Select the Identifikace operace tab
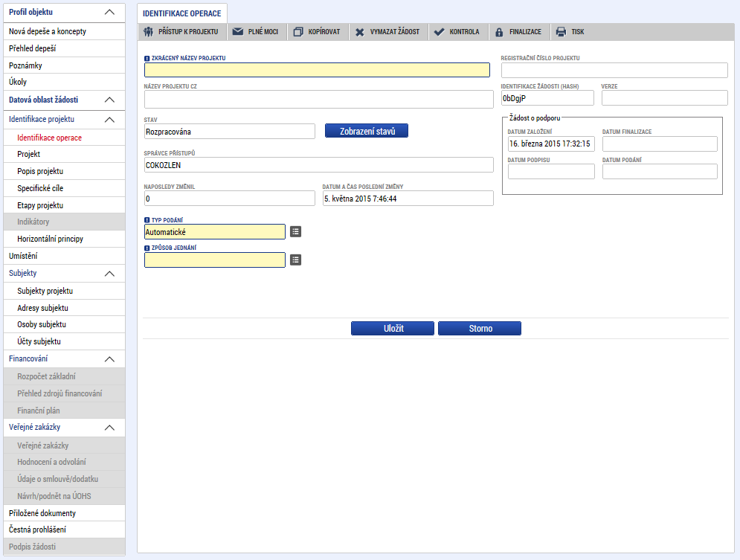The height and width of the screenshot is (560, 740). point(182,13)
